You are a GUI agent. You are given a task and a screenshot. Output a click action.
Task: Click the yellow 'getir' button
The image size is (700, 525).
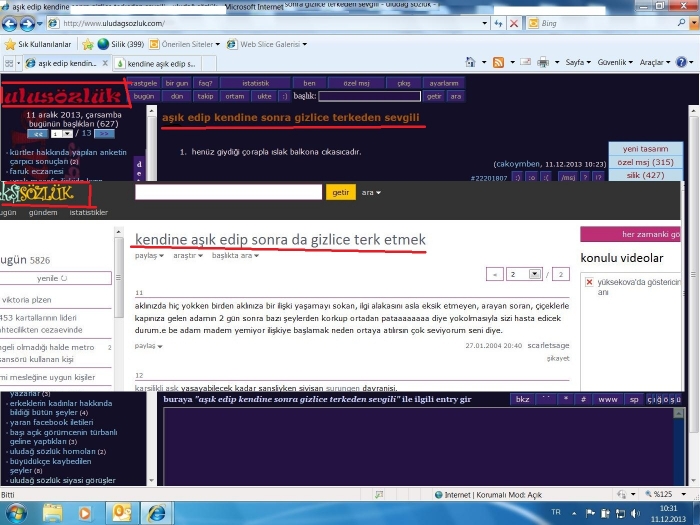pyautogui.click(x=341, y=192)
